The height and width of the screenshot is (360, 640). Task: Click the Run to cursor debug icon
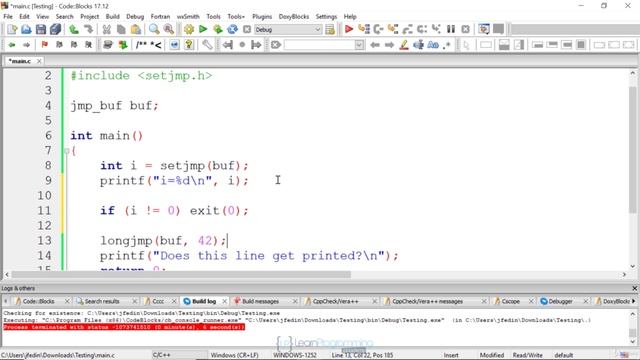[x=363, y=29]
